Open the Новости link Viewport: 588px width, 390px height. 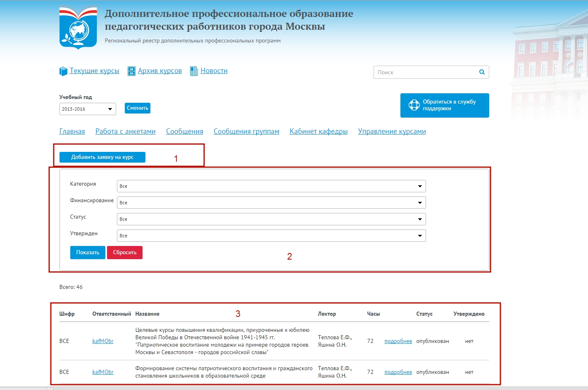[214, 71]
